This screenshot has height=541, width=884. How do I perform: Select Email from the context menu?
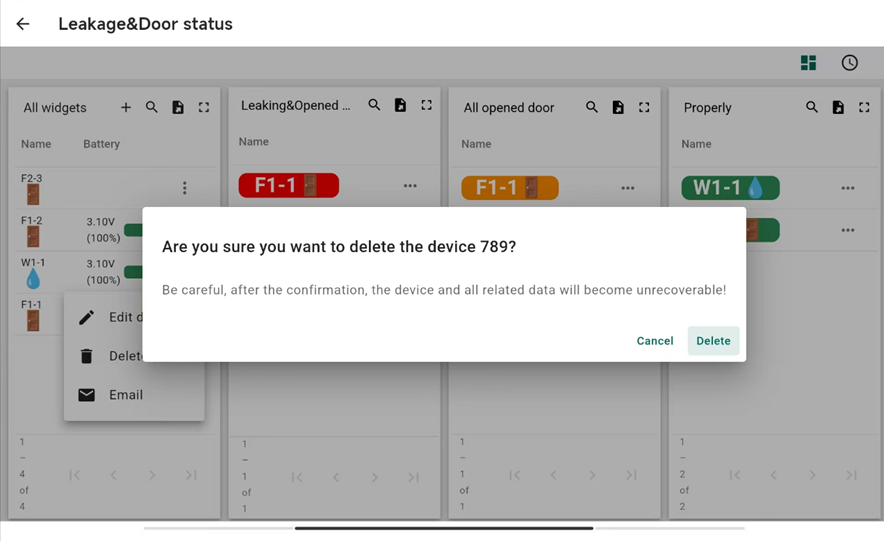click(x=125, y=395)
